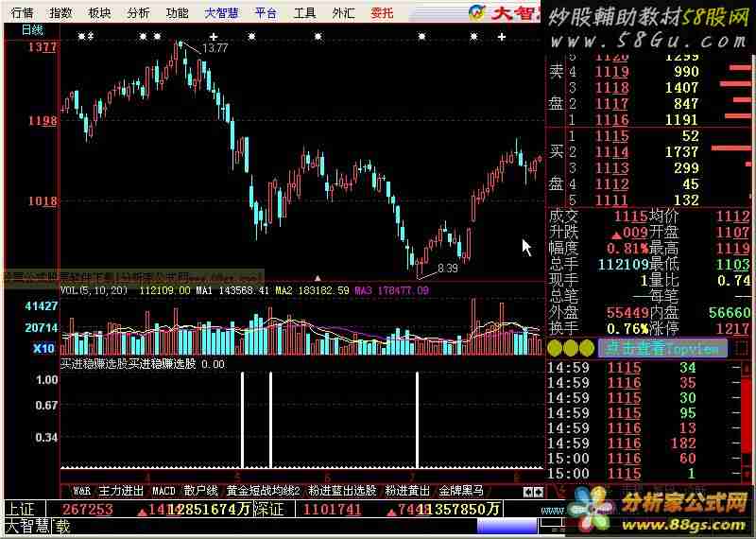Click the 13.77 high price label
The image size is (756, 539).
pyautogui.click(x=215, y=48)
